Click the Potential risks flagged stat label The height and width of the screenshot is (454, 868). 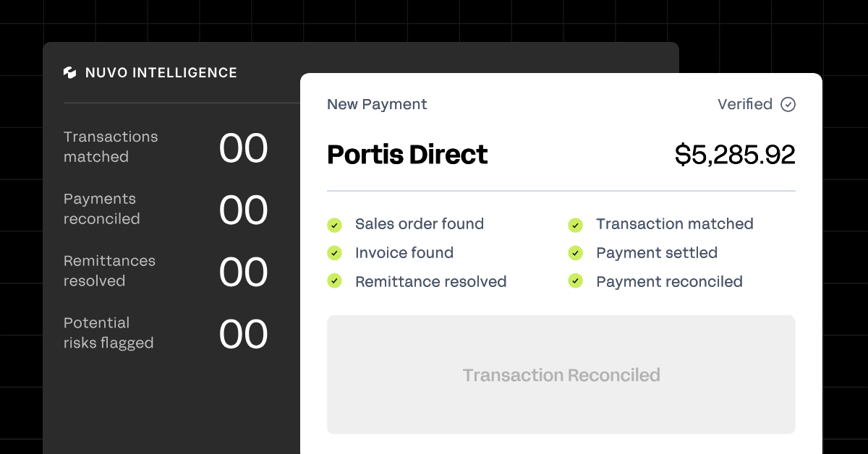109,333
